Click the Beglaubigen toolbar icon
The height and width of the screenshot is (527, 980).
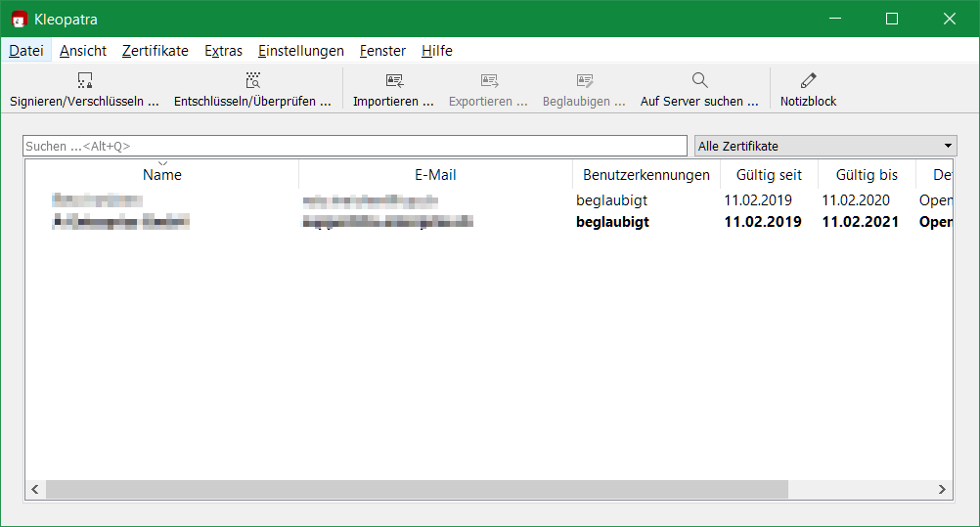click(584, 80)
